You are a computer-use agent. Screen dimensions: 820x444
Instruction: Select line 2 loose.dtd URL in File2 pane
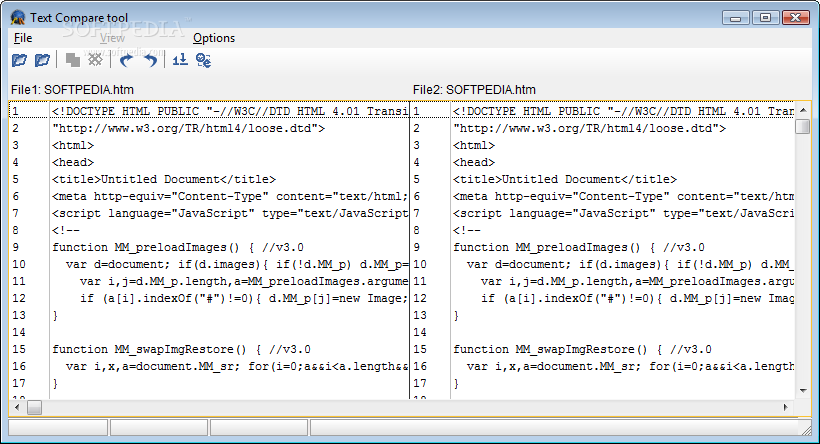(x=589, y=128)
